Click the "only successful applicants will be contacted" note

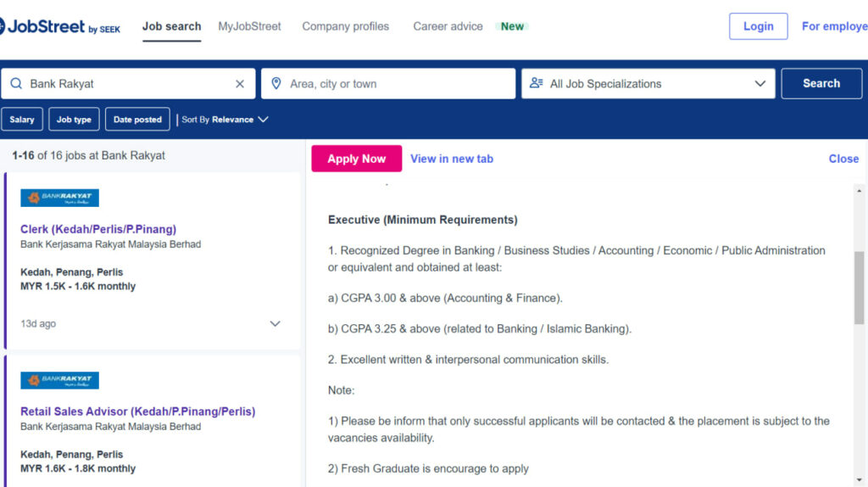[579, 429]
